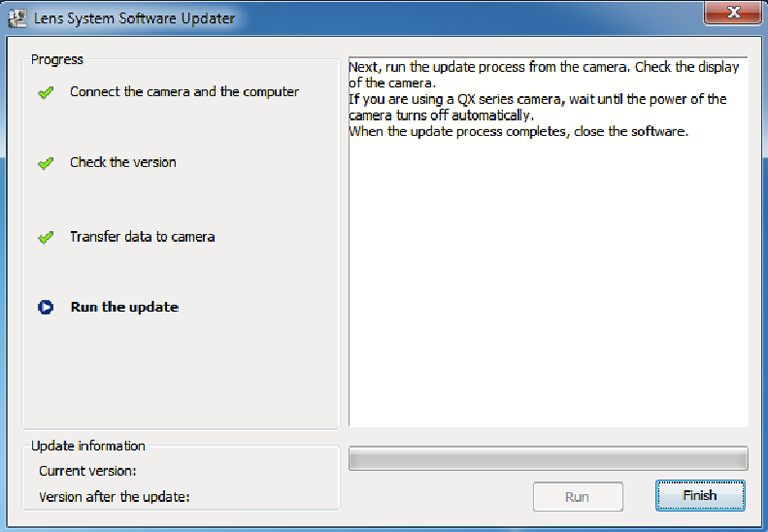This screenshot has height=532, width=768.
Task: Click the Progress group heading
Action: pyautogui.click(x=57, y=59)
